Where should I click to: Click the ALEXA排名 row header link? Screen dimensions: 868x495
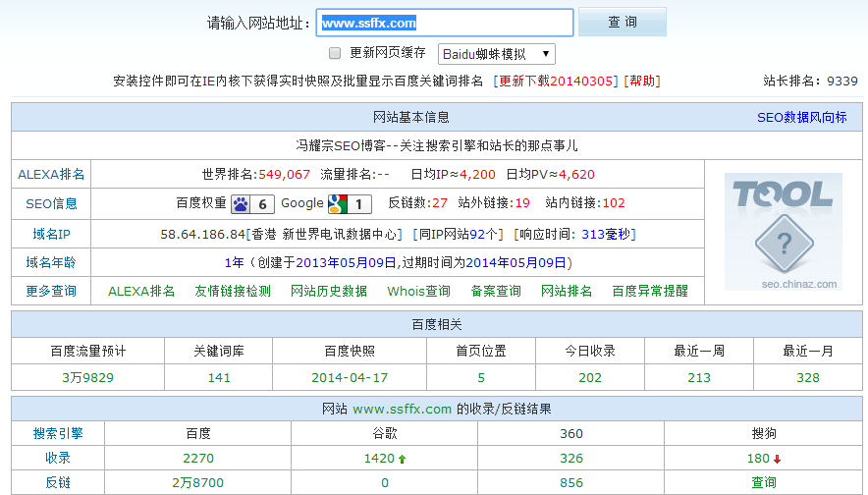pos(51,175)
